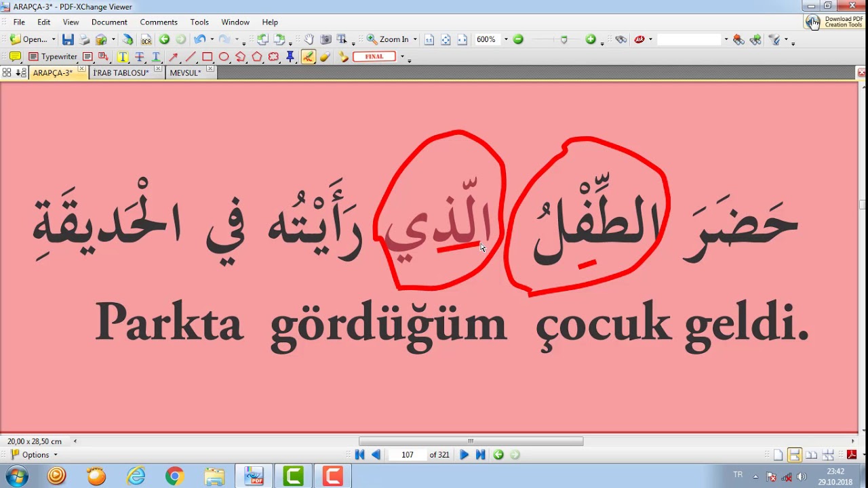Pick the Cloud annotation tool
This screenshot has width=868, height=488.
click(x=274, y=57)
